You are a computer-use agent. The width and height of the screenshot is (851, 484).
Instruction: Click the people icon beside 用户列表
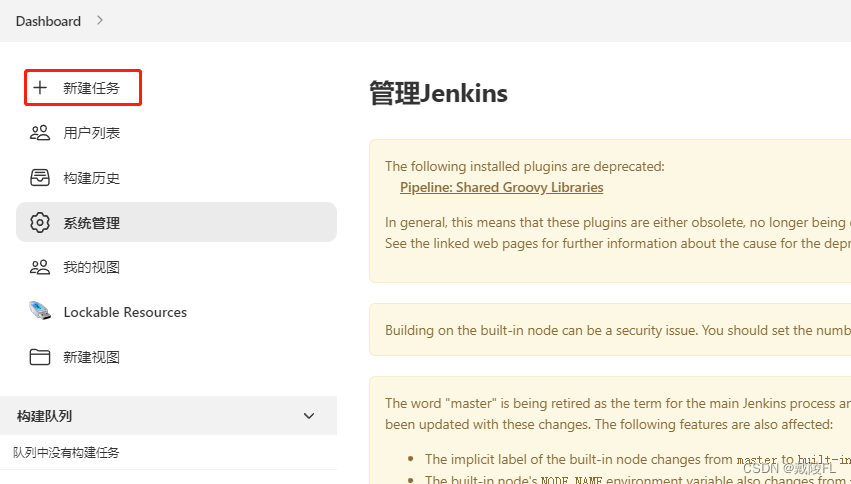[x=40, y=133]
